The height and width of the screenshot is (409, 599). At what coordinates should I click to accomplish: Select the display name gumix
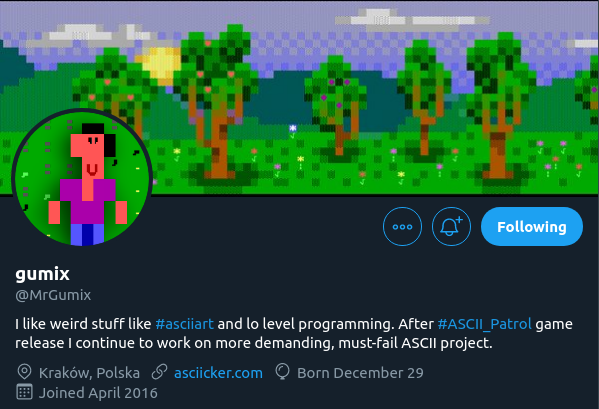42,274
